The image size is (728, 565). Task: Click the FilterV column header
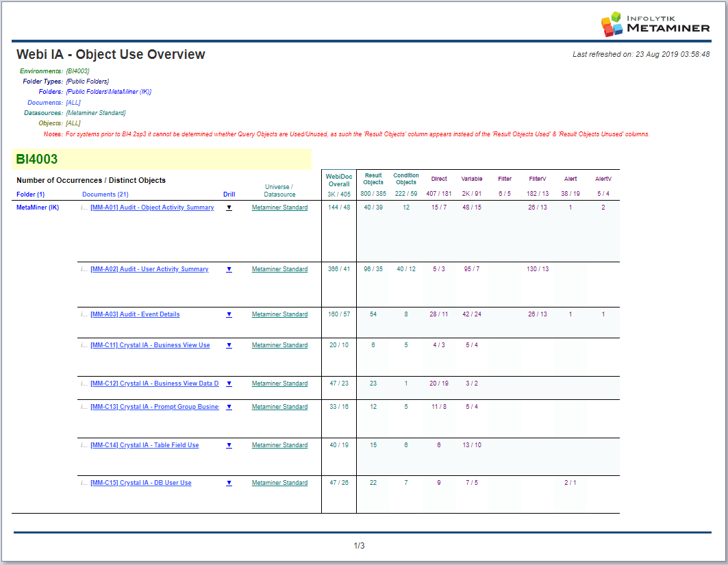point(538,179)
